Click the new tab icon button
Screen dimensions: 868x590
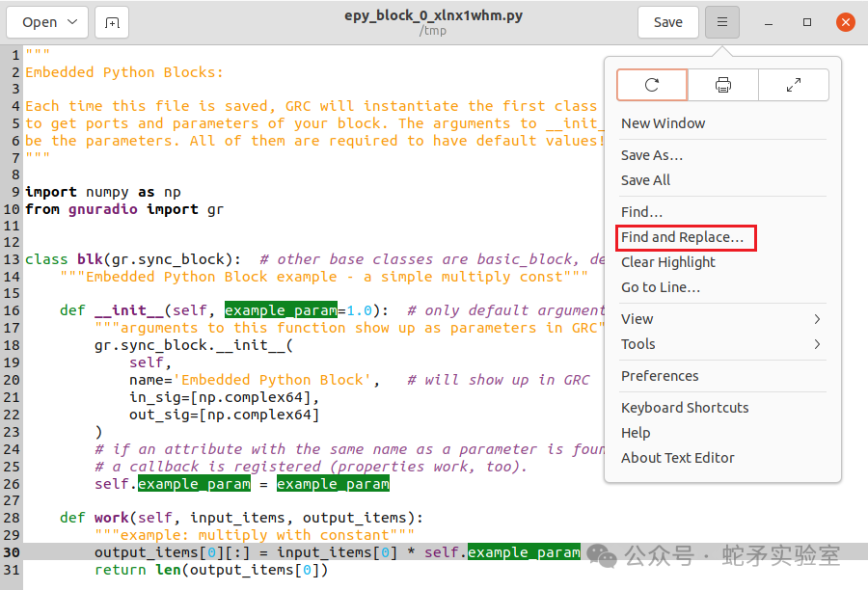point(112,23)
